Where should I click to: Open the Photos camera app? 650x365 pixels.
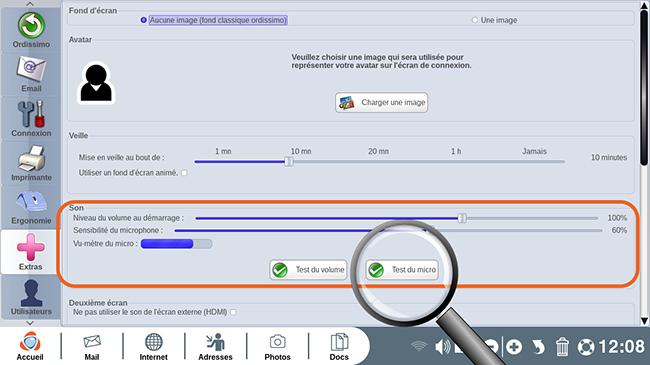click(277, 347)
